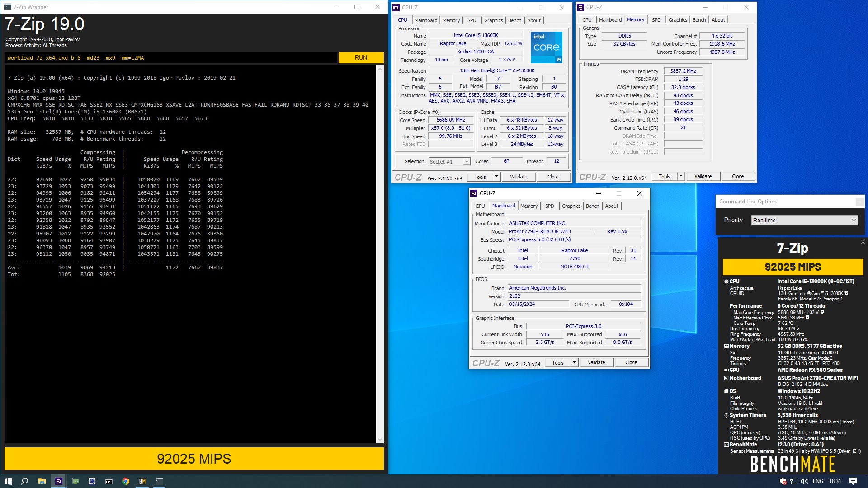Click scrollbar down arrow in 7-Zip output

pyautogui.click(x=380, y=440)
